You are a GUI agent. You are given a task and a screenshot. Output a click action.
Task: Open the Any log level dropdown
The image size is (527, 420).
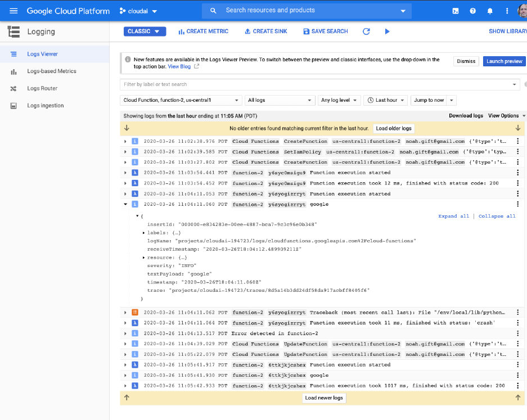click(x=339, y=100)
